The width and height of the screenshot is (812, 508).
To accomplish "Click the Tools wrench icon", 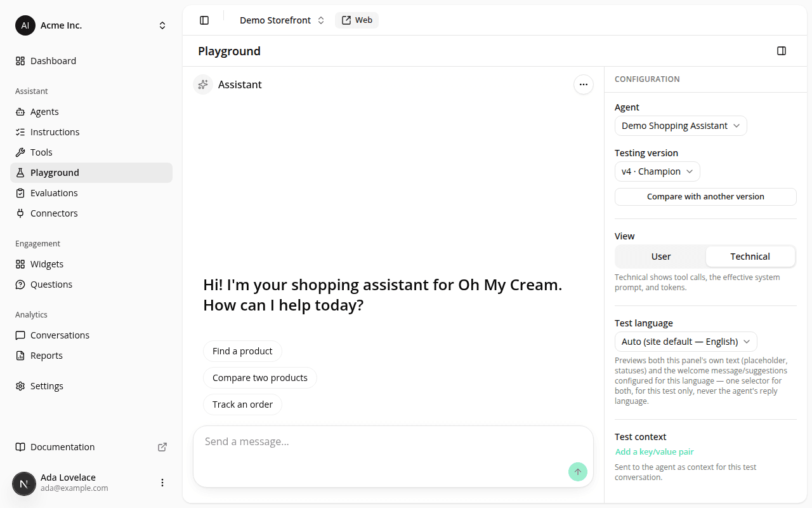I will (x=20, y=152).
